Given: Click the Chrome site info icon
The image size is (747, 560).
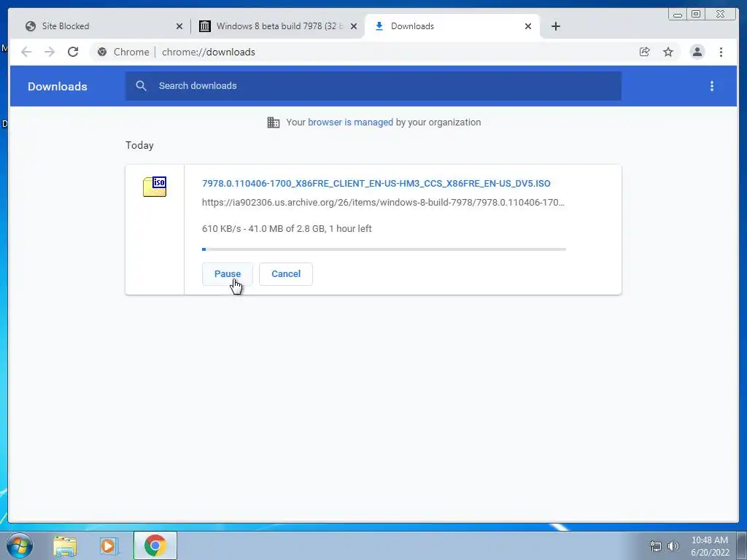Looking at the screenshot, I should (102, 52).
